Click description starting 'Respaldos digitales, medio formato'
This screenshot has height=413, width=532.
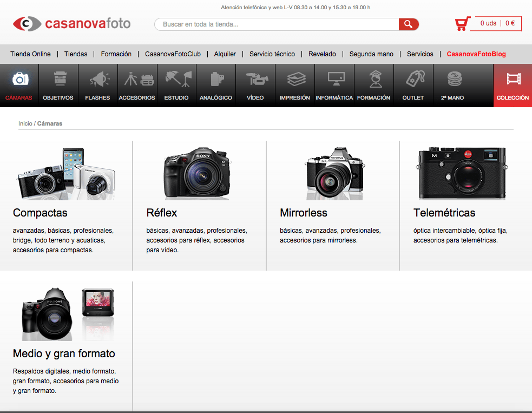coord(66,381)
